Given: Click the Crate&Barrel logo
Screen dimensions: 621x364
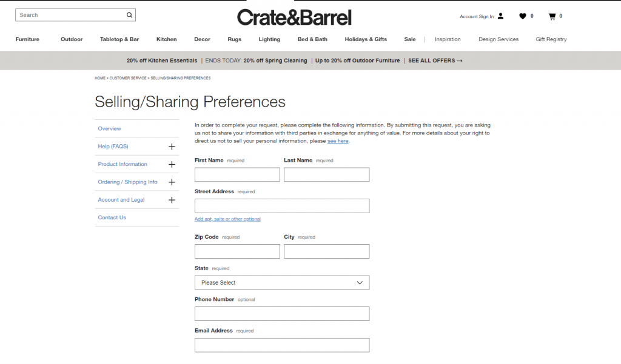Looking at the screenshot, I should (295, 17).
